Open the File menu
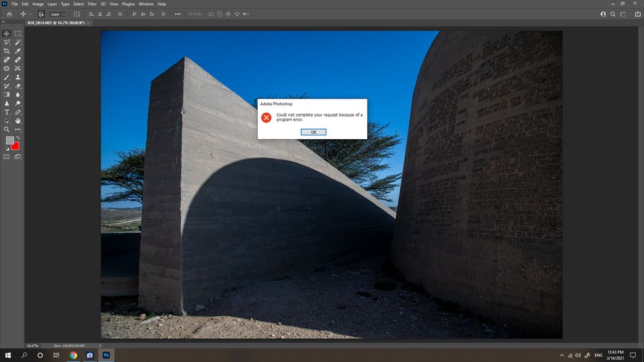Screen dimensions: 644x362 click(x=15, y=4)
